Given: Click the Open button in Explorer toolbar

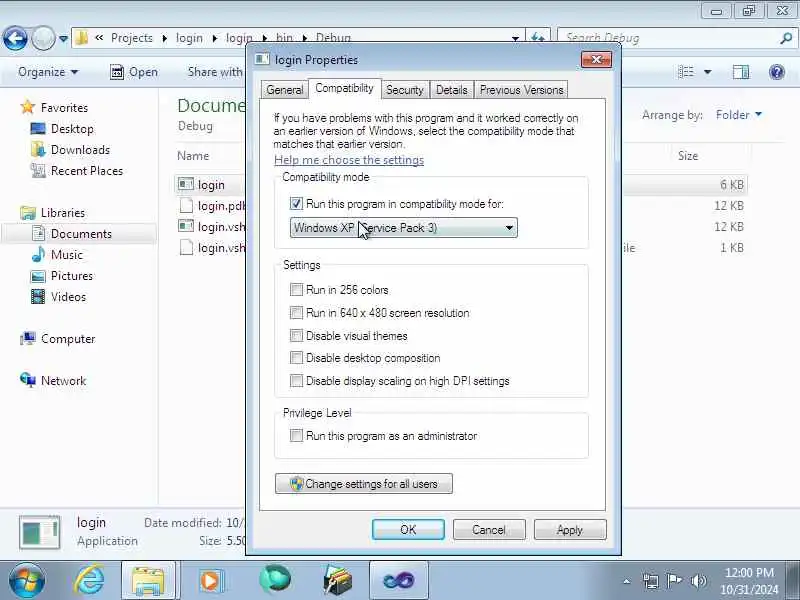Looking at the screenshot, I should pos(134,72).
